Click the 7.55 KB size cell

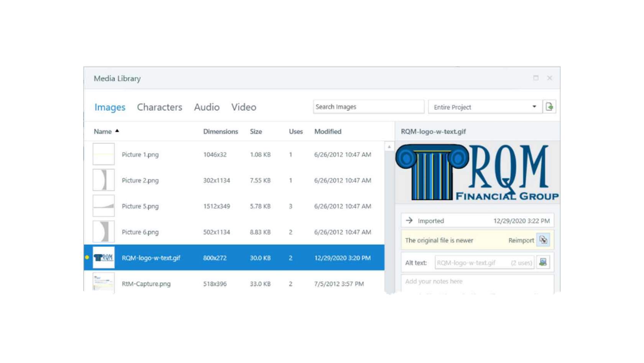pos(260,180)
